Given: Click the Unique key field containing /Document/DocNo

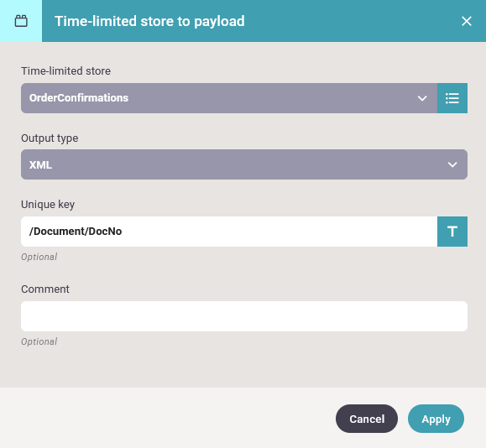Looking at the screenshot, I should pyautogui.click(x=229, y=232).
